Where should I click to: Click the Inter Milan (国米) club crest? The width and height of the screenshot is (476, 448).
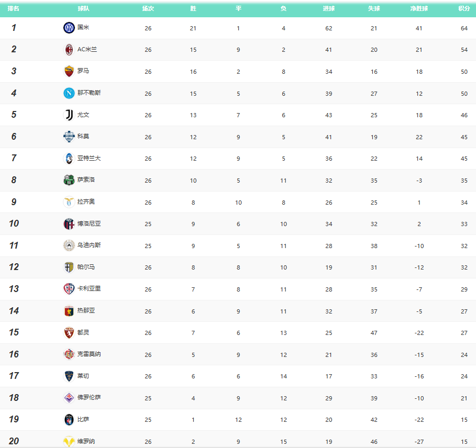pos(69,28)
